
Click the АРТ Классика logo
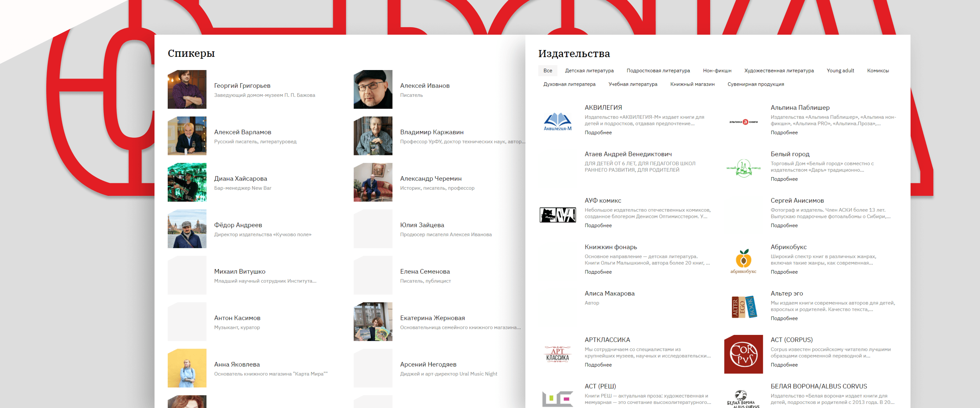click(557, 354)
